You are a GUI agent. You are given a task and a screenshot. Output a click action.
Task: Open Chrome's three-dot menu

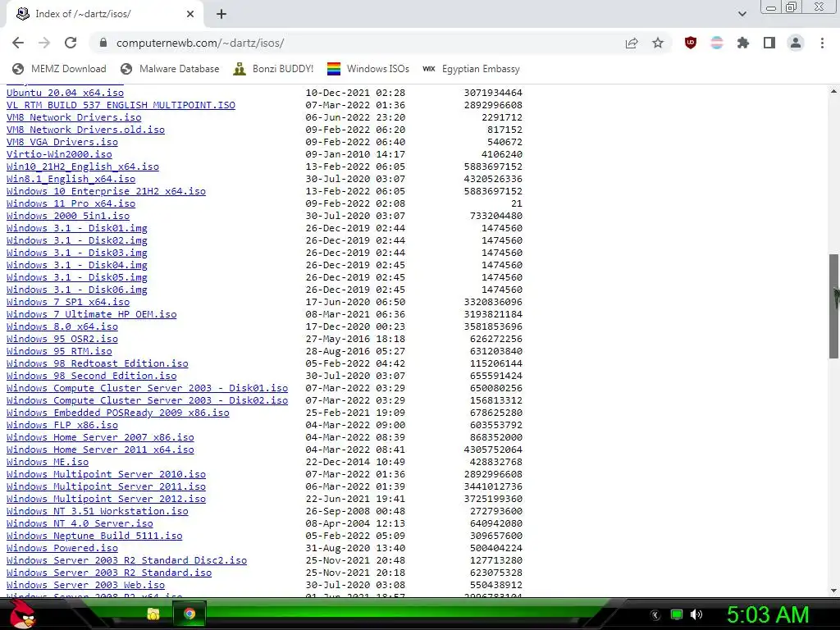tap(822, 43)
